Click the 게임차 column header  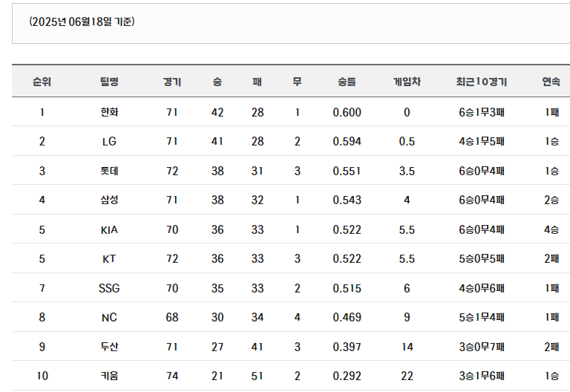tap(407, 82)
